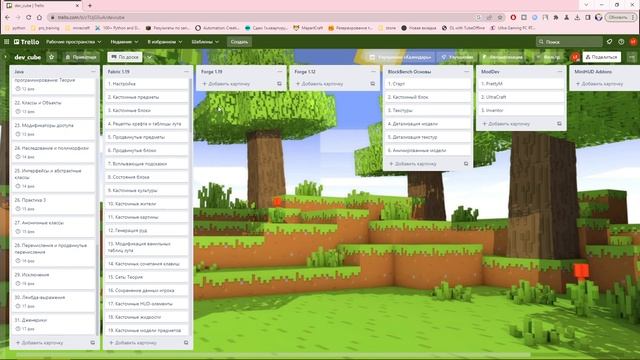Click the Обновить browser update button
The height and width of the screenshot is (360, 640).
pos(620,17)
